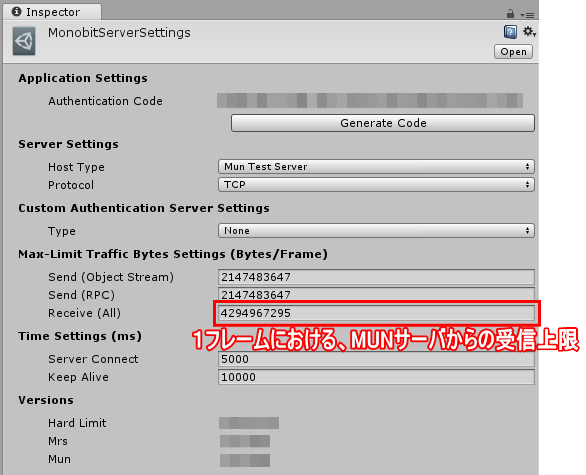This screenshot has width=586, height=475.
Task: Click the Server Connect time field
Action: point(376,359)
